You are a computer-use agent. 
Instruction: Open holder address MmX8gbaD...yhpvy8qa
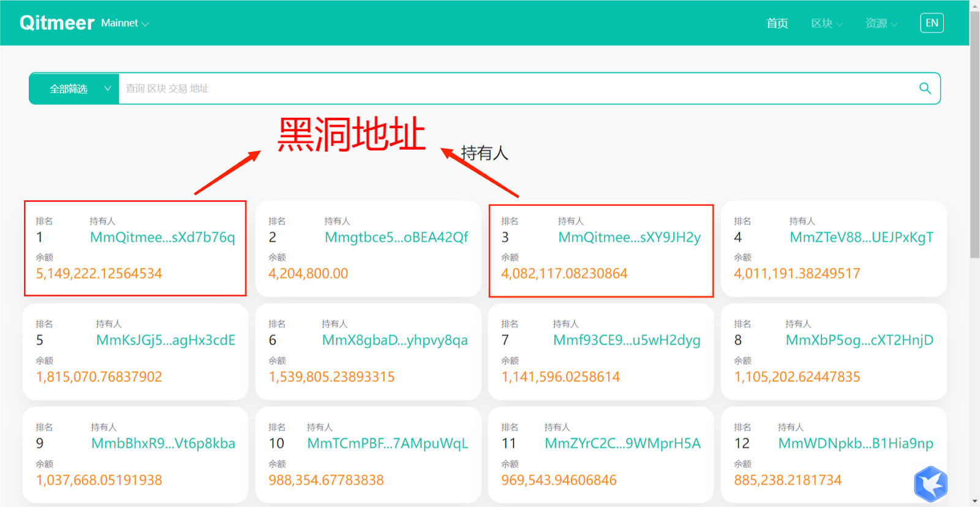click(x=395, y=340)
